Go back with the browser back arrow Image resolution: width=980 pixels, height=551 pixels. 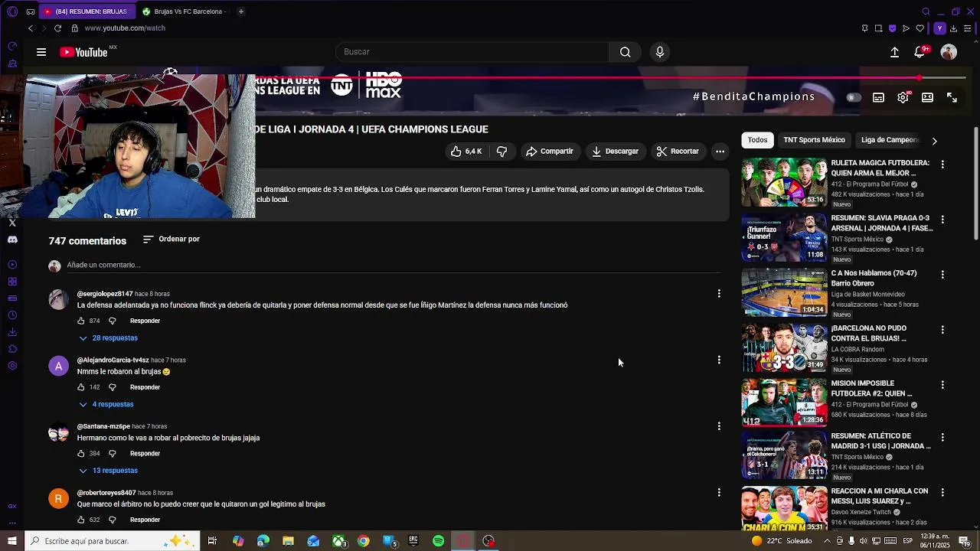31,28
